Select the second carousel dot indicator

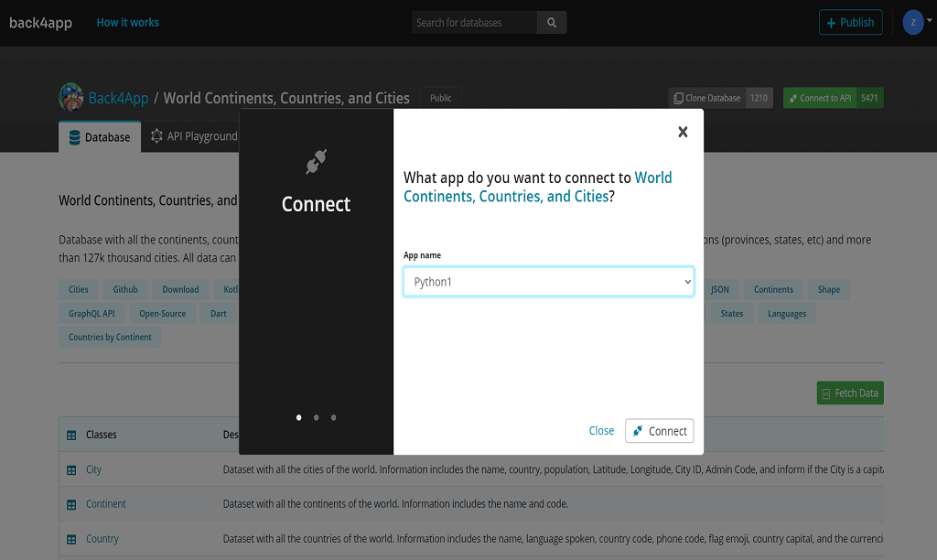(316, 417)
